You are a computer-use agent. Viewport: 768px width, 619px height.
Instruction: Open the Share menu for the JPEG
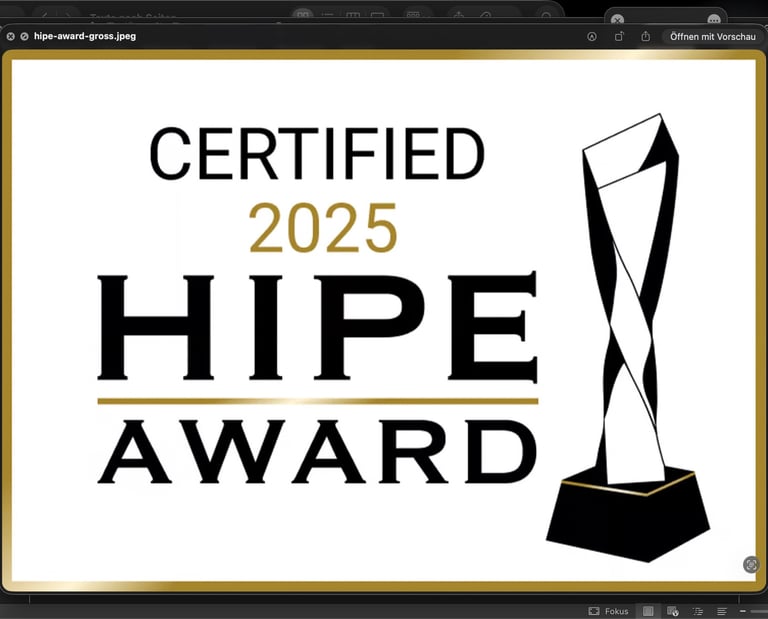(646, 36)
